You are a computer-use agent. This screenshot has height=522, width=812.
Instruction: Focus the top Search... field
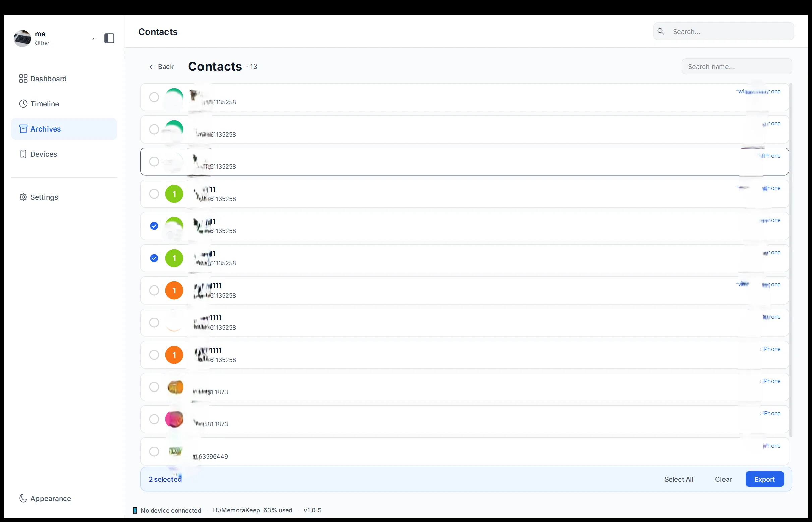pos(723,31)
